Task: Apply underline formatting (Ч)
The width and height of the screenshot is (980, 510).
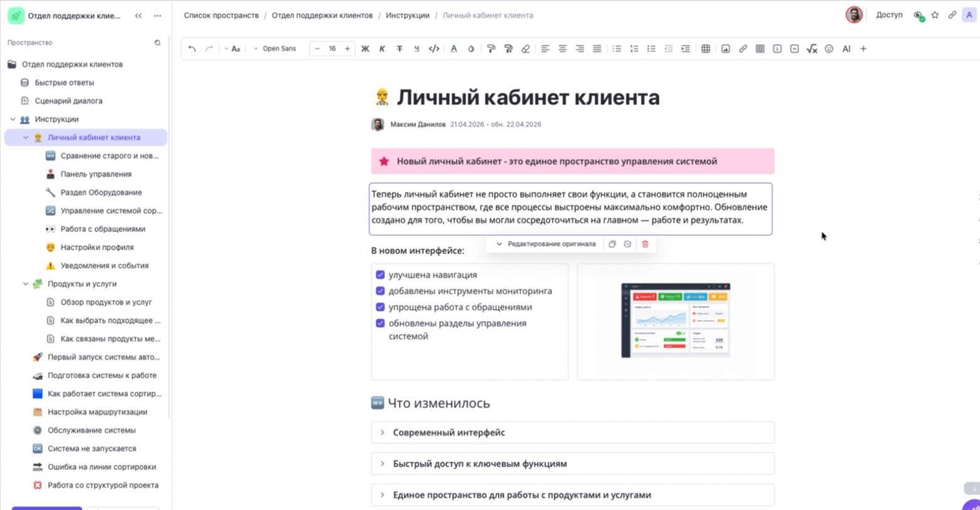Action: point(416,48)
